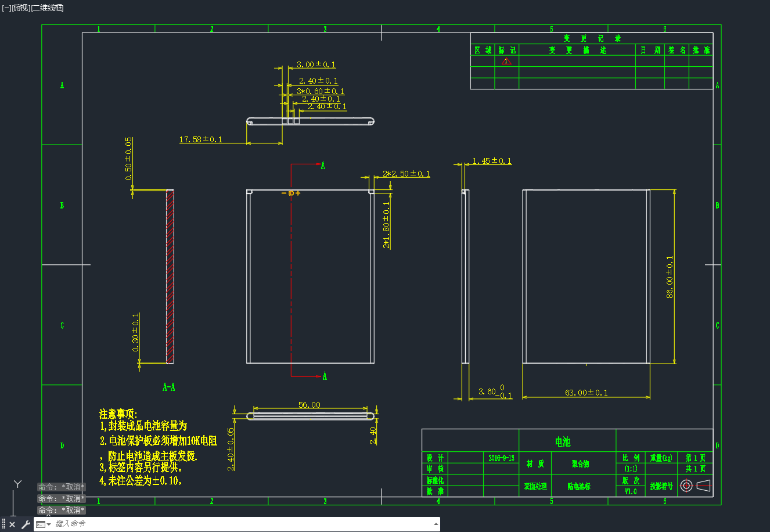Image resolution: width=770 pixels, height=532 pixels.
Task: Select the date 2016-9-19 cell
Action: pyautogui.click(x=501, y=458)
